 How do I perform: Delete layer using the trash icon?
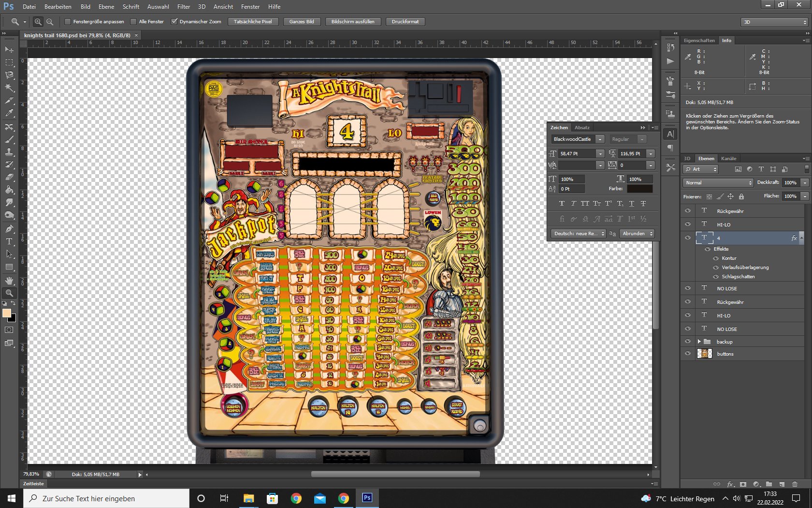[795, 484]
